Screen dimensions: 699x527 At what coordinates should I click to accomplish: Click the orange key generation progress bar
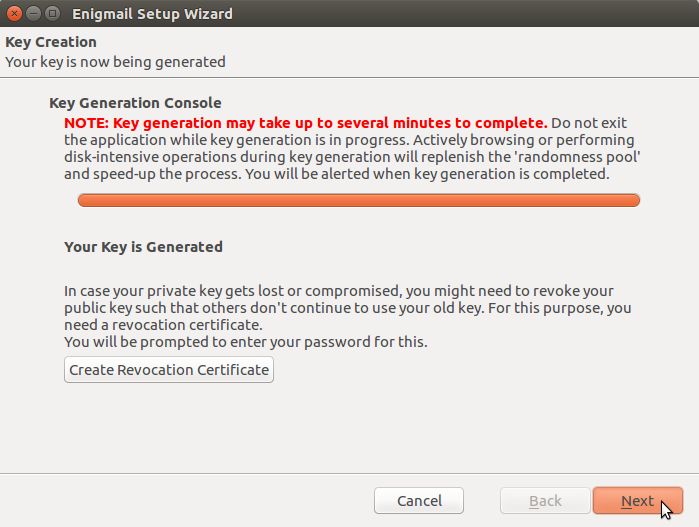359,200
